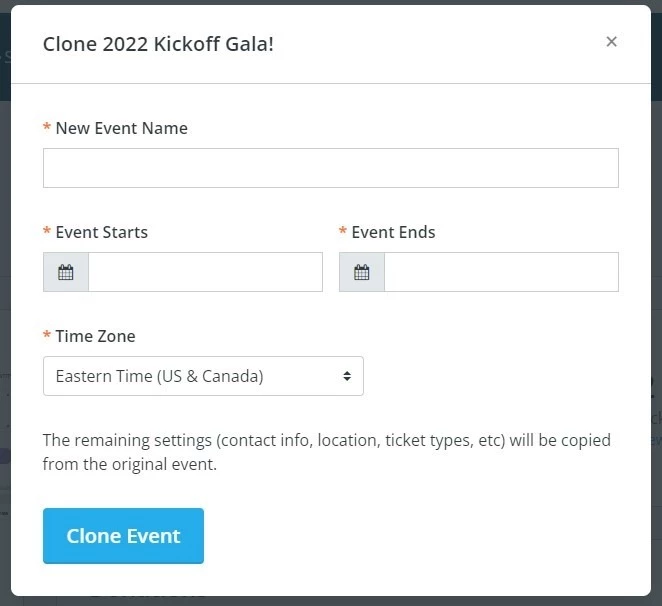Click the Event Ends label
Viewport: 662px width, 606px height.
pyautogui.click(x=393, y=232)
